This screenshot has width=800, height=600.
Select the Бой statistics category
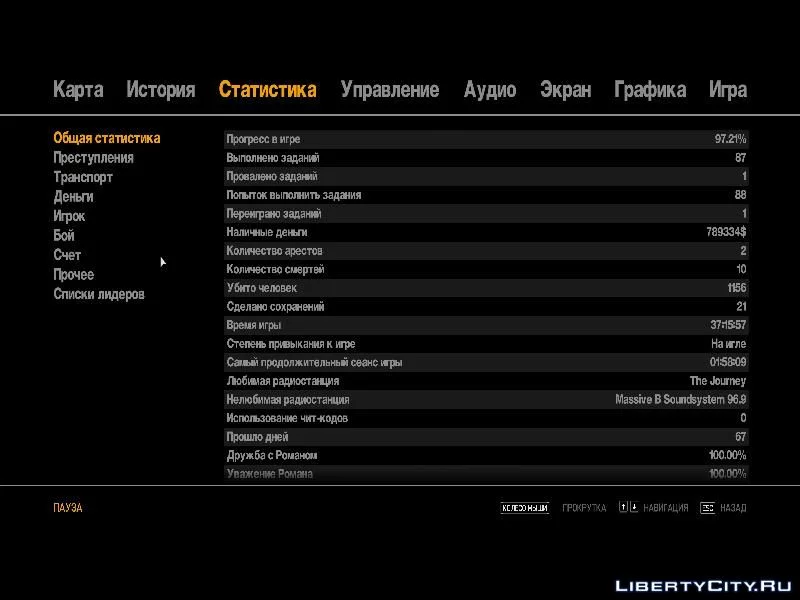point(64,236)
